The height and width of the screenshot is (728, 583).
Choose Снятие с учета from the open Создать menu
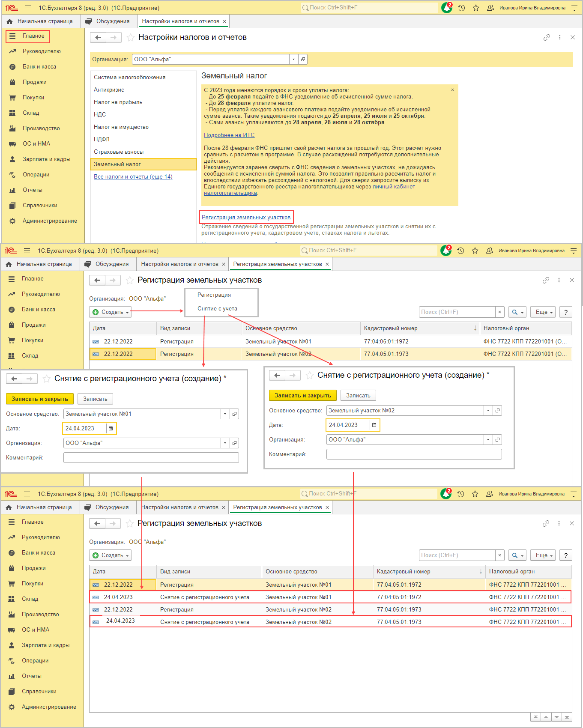[217, 309]
